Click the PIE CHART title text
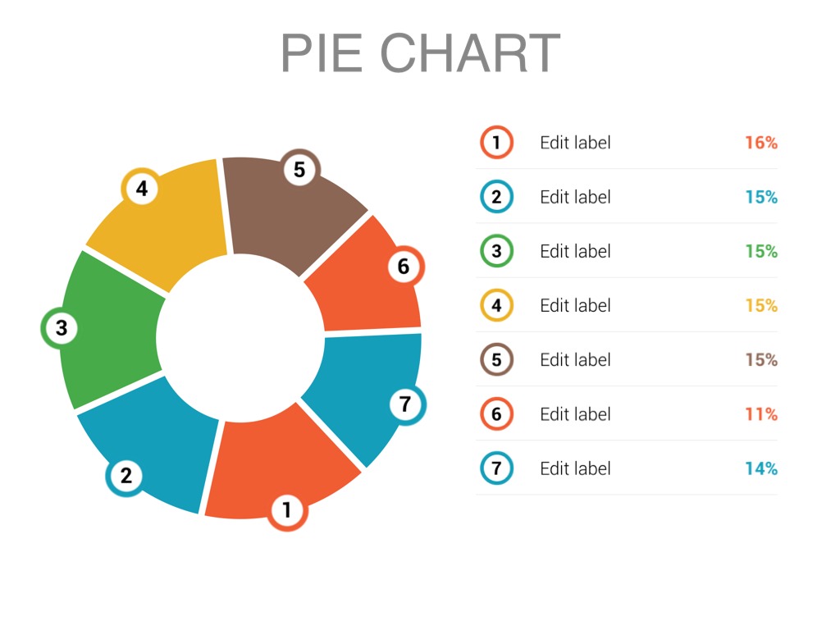 click(x=420, y=53)
